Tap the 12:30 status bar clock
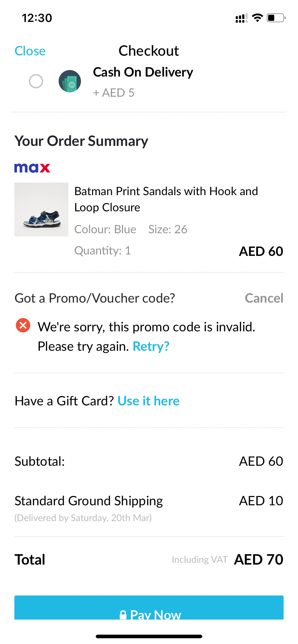 click(x=37, y=18)
